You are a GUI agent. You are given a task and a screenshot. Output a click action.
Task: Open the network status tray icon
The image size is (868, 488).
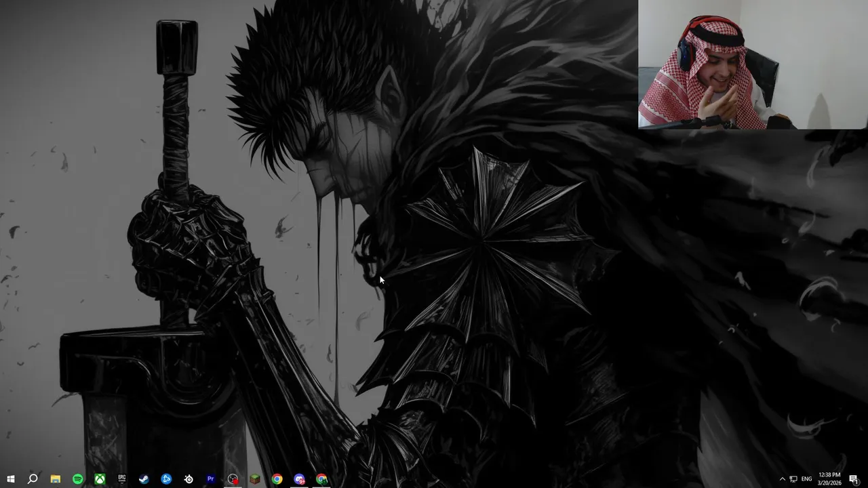tap(793, 479)
